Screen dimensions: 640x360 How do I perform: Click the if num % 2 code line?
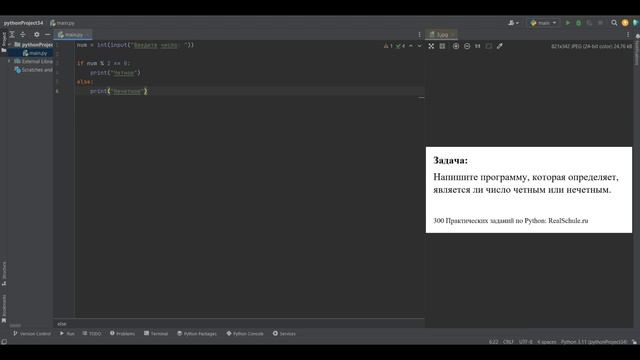tap(103, 63)
